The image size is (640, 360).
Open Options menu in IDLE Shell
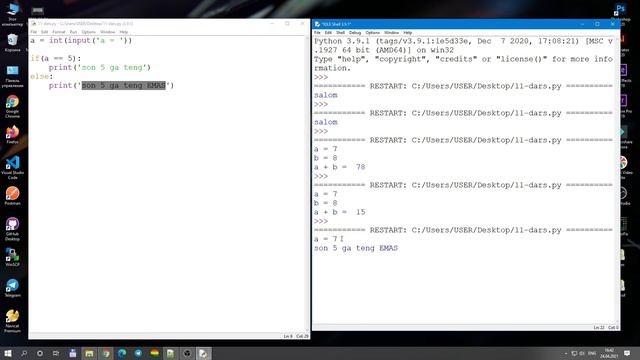tap(372, 33)
